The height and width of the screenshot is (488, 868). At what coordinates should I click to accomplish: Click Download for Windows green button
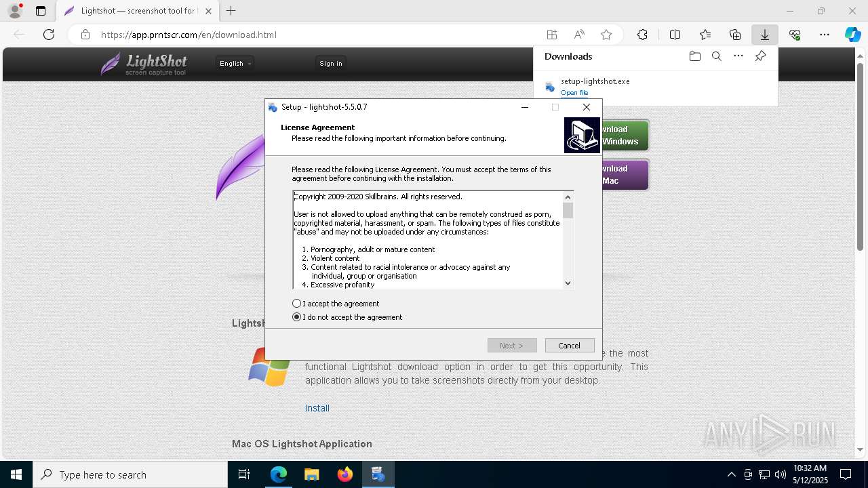[625, 136]
